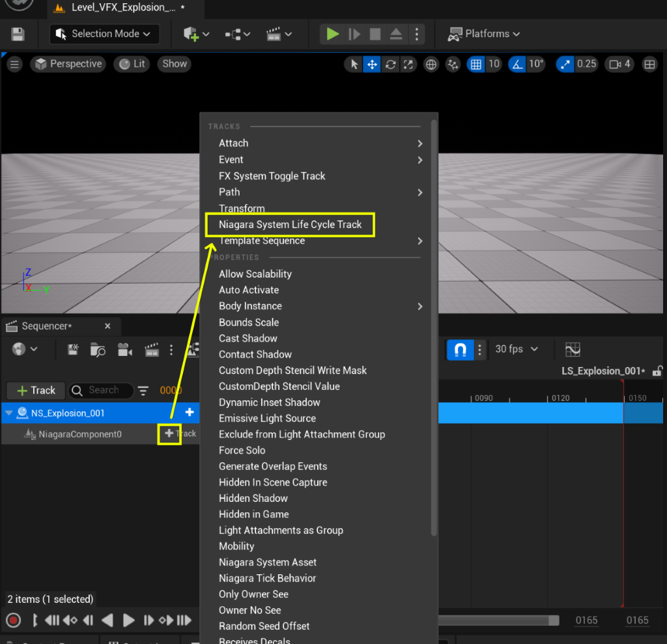Start Play In Editor with green play

332,34
